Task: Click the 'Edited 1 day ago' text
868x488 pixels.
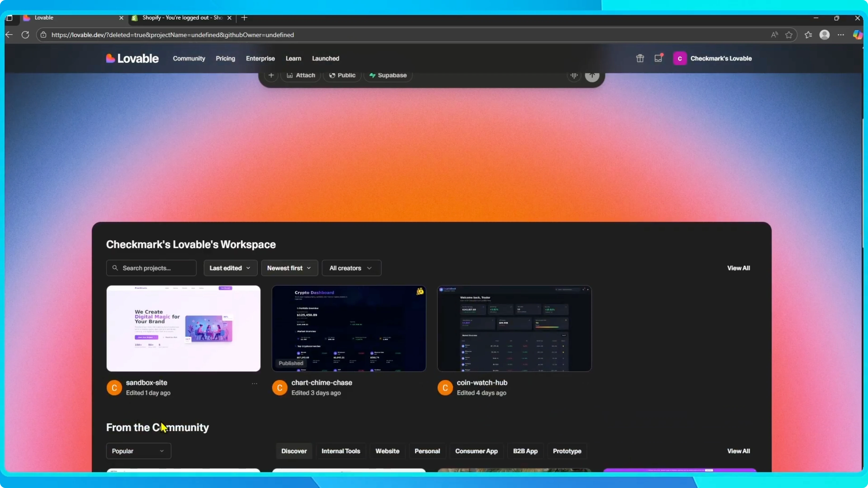Action: coord(148,393)
